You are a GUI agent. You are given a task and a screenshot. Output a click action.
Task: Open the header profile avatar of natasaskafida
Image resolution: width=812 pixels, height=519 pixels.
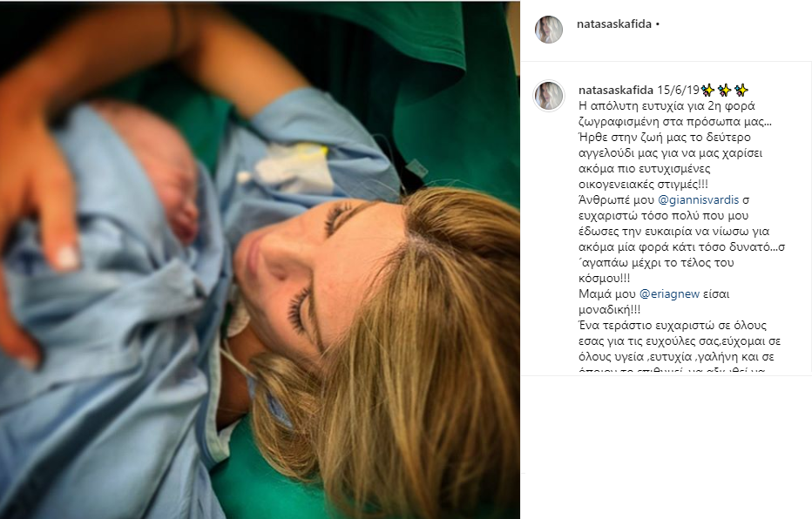pos(548,30)
